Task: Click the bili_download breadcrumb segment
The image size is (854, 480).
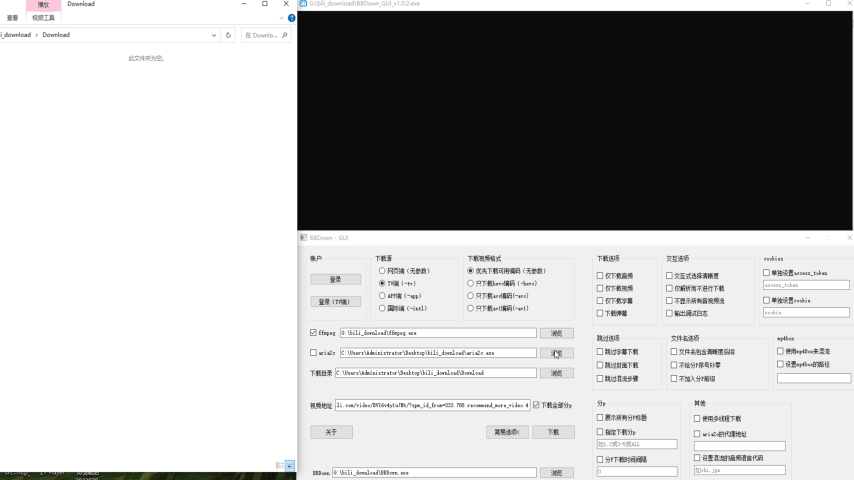Action: click(16, 35)
